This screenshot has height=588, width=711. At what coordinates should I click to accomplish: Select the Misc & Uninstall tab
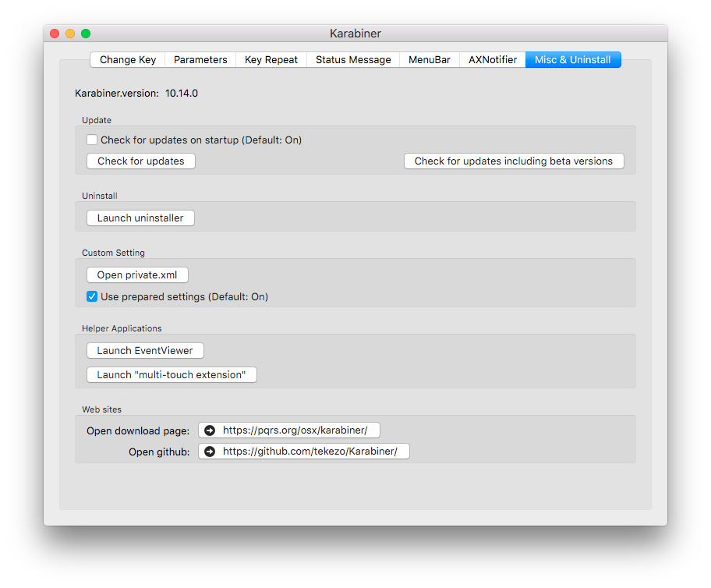[573, 60]
